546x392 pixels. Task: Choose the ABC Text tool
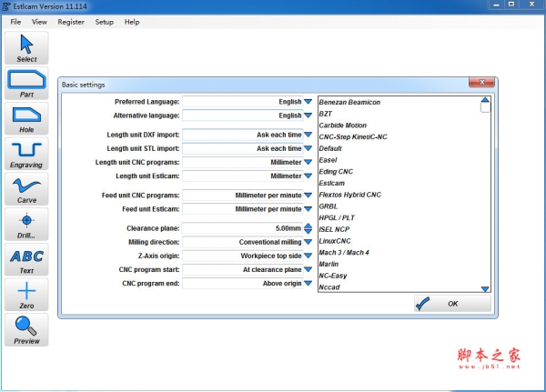click(26, 259)
